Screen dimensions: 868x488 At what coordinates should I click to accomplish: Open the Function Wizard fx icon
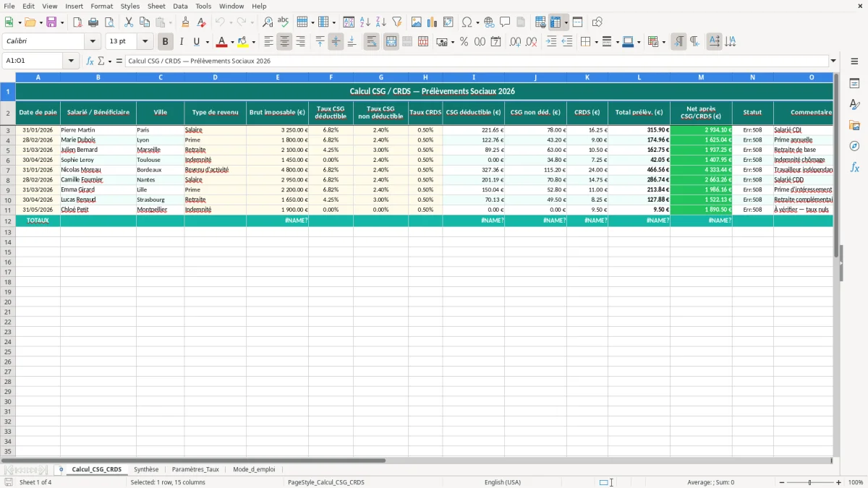point(90,61)
